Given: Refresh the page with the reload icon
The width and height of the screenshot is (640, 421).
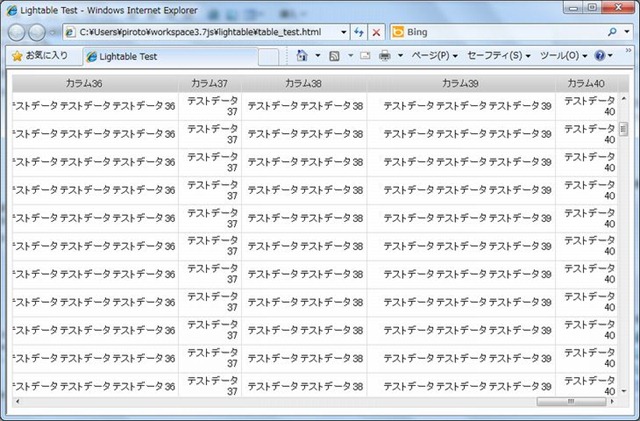Looking at the screenshot, I should [358, 32].
